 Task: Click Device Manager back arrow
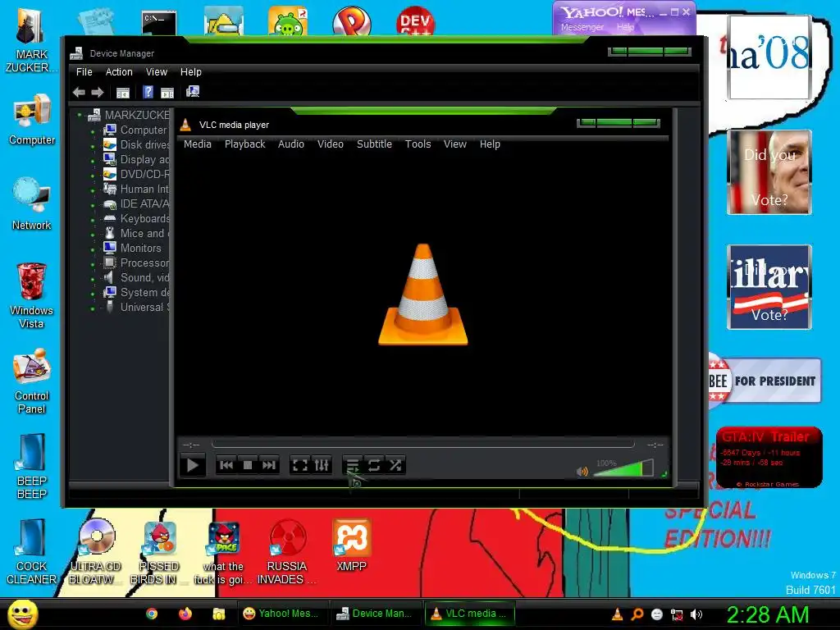[79, 92]
